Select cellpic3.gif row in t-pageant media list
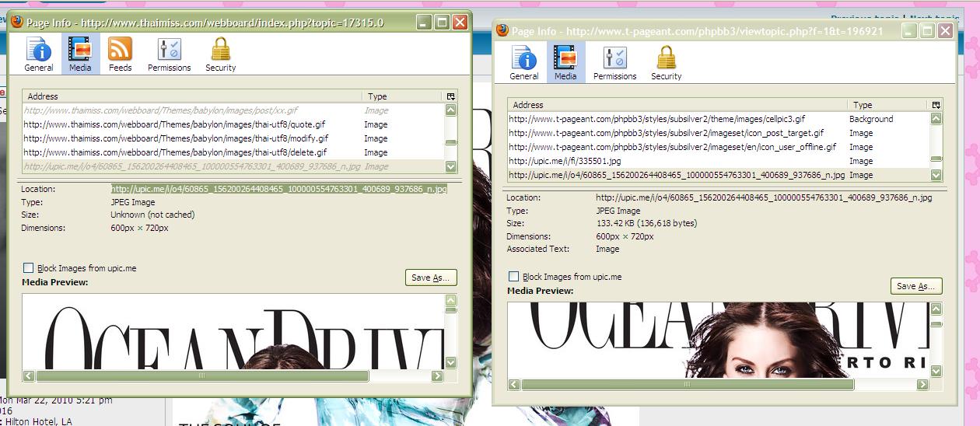 (719, 119)
